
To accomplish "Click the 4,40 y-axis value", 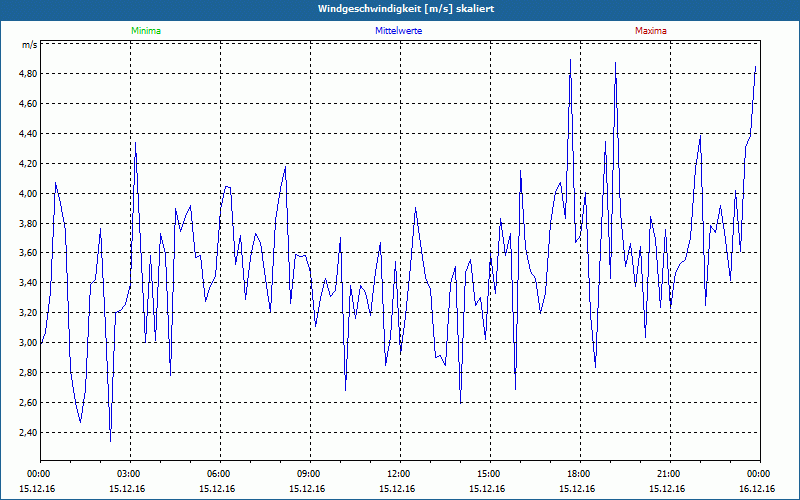I will coord(28,134).
